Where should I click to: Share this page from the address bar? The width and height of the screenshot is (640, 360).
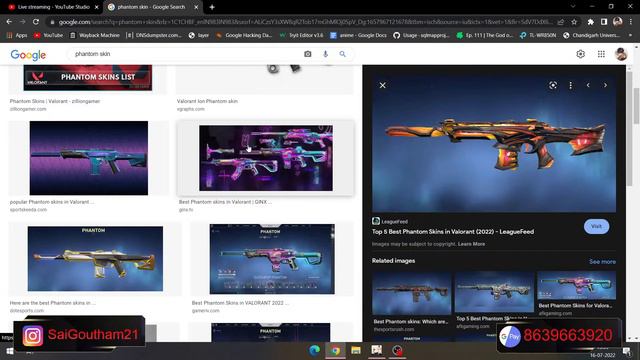pyautogui.click(x=561, y=22)
